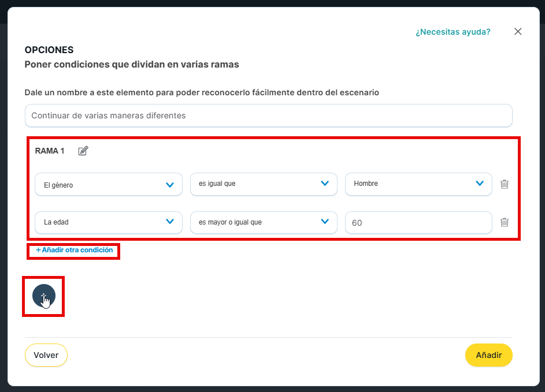This screenshot has width=545, height=392.
Task: Click the 'Añadir otra condición' link
Action: 75,251
